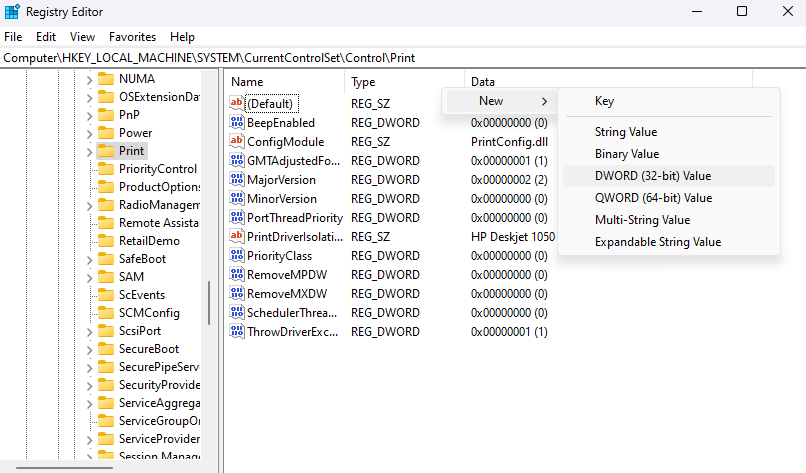Click the Print folder icon in tree
The image size is (806, 473).
105,151
